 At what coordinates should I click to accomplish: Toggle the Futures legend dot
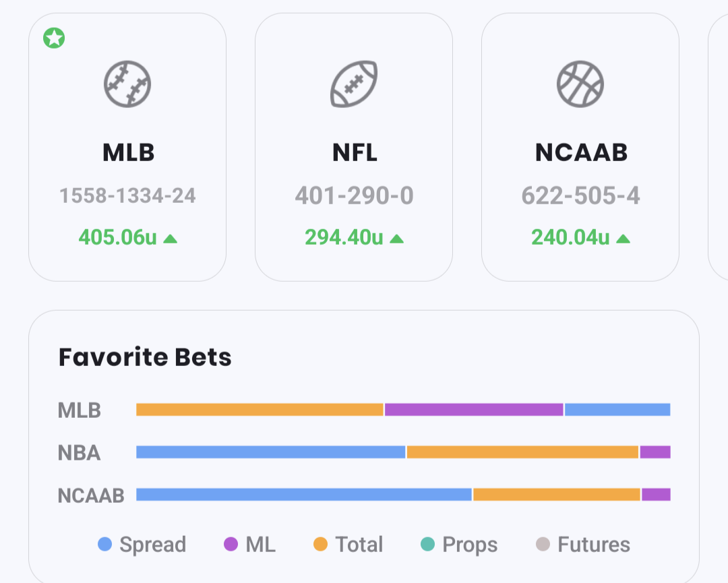click(543, 544)
